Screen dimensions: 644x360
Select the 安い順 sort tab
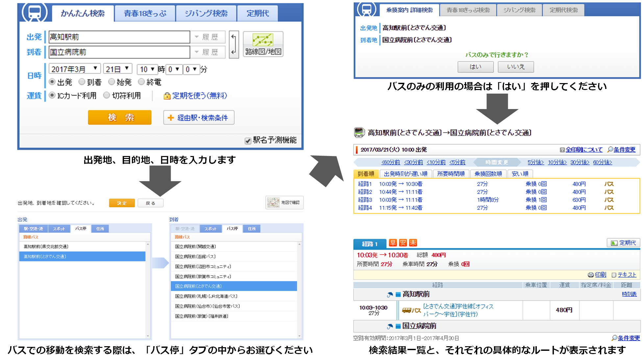[520, 174]
